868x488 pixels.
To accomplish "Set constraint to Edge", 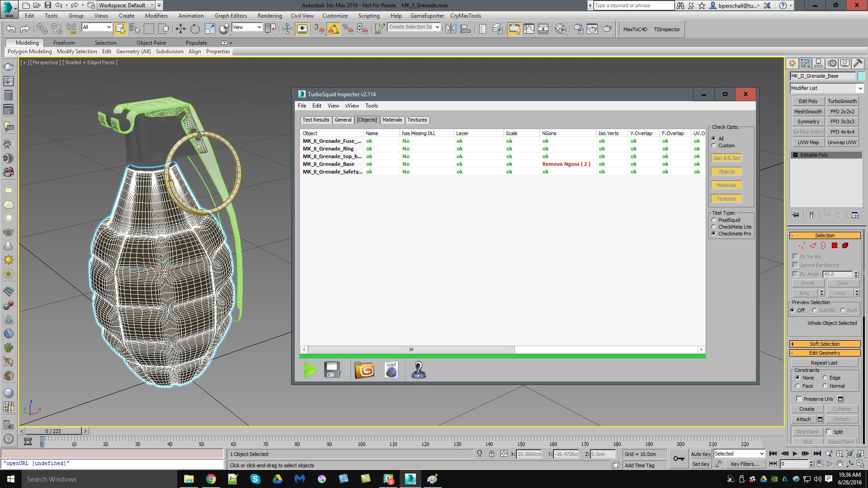I will point(825,378).
